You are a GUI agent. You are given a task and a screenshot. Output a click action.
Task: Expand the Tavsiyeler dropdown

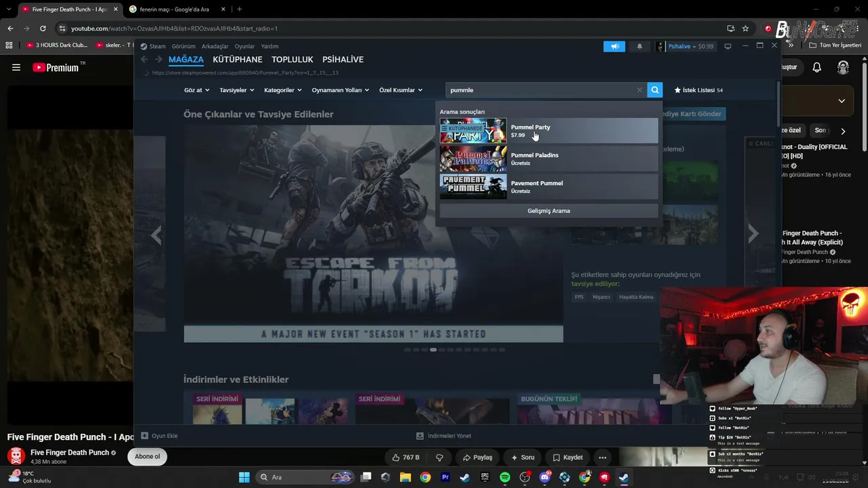pyautogui.click(x=237, y=90)
